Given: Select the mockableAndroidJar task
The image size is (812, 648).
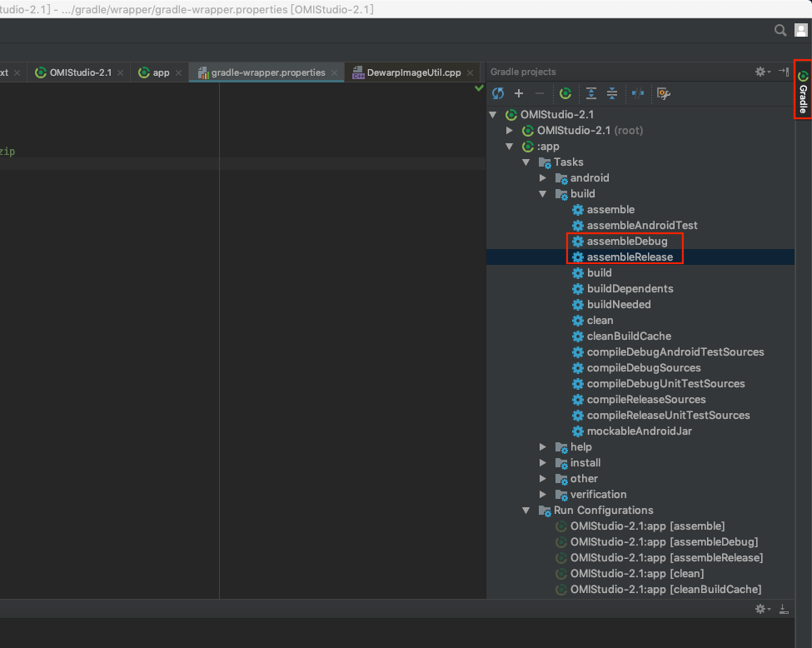Looking at the screenshot, I should click(632, 431).
